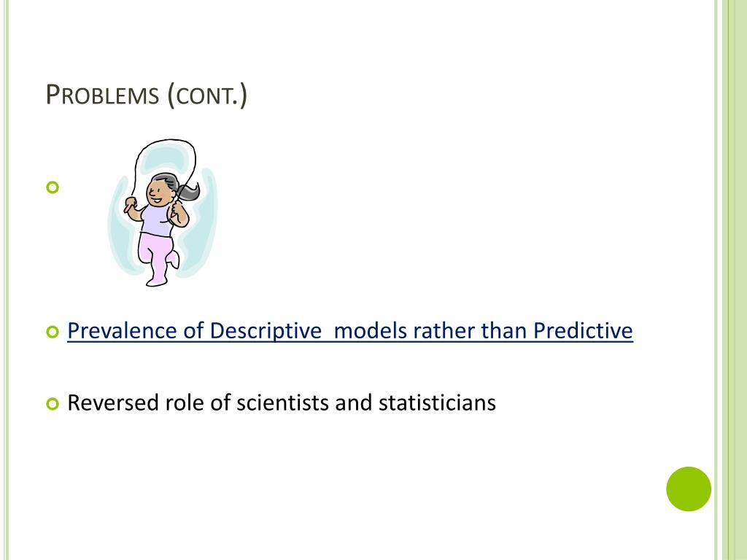Click the bullet next to Prevalence link
The width and height of the screenshot is (747, 560).
pyautogui.click(x=53, y=332)
